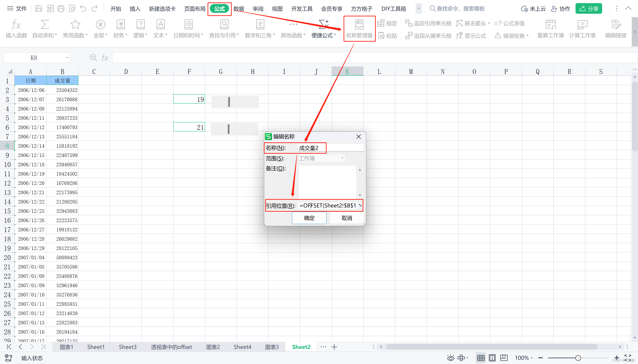This screenshot has height=364, width=638.
Task: Click the 备注 comment text area
Action: pyautogui.click(x=327, y=182)
